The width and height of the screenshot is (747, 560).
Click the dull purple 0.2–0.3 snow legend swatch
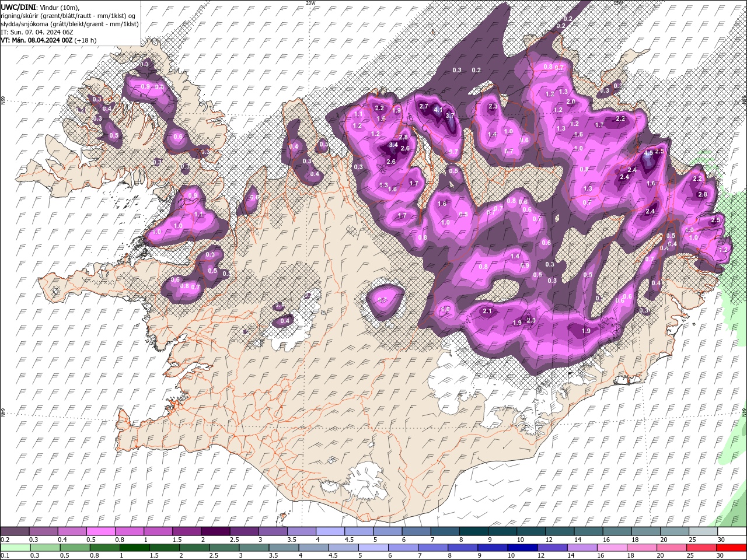click(x=15, y=531)
